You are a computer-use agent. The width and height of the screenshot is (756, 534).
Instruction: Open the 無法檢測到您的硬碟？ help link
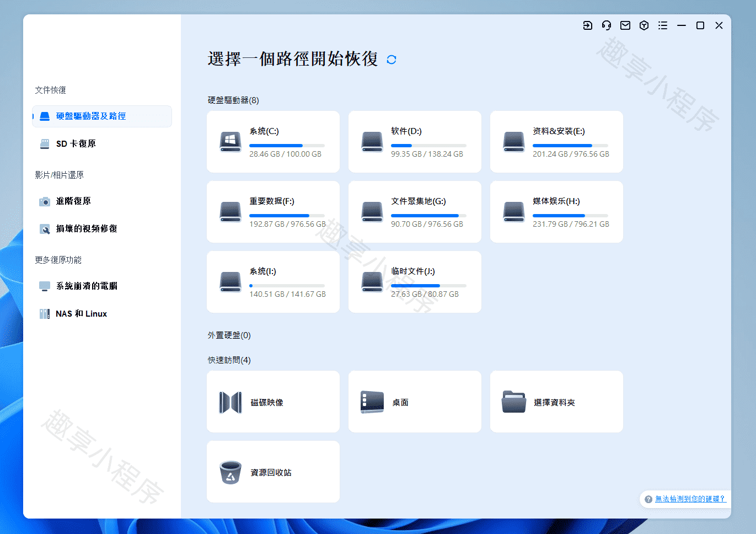pos(690,499)
